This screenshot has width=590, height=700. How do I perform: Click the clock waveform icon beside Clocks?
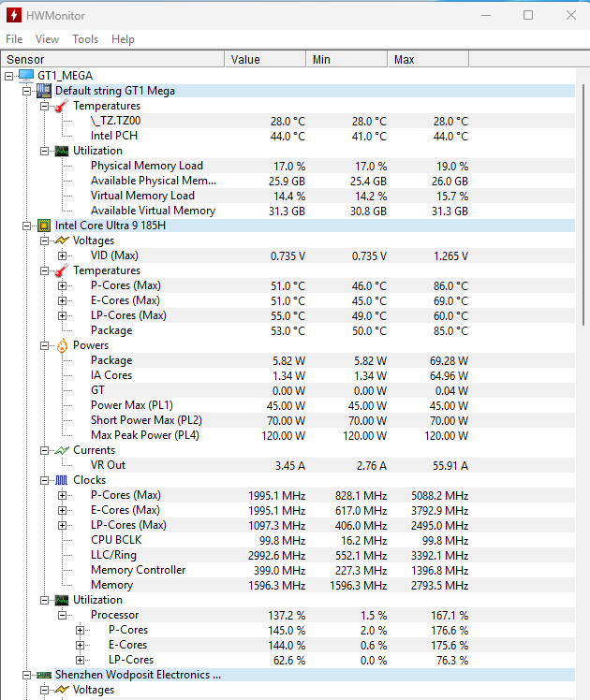pos(62,480)
